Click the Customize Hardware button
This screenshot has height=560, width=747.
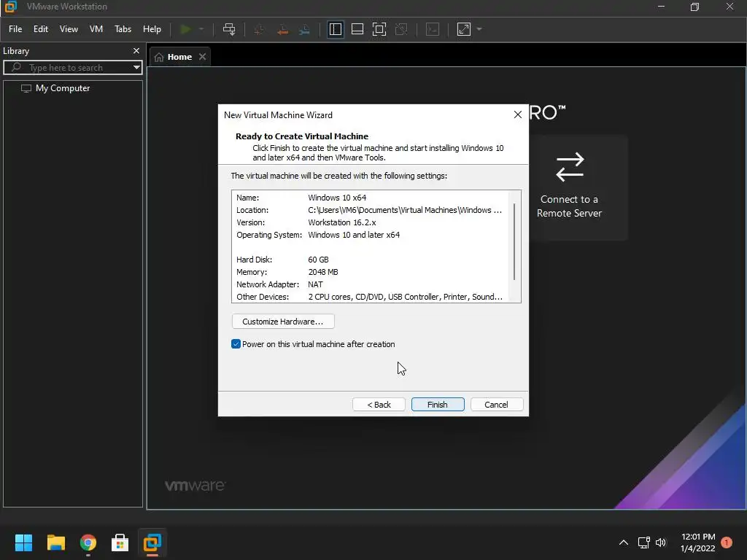(x=283, y=322)
